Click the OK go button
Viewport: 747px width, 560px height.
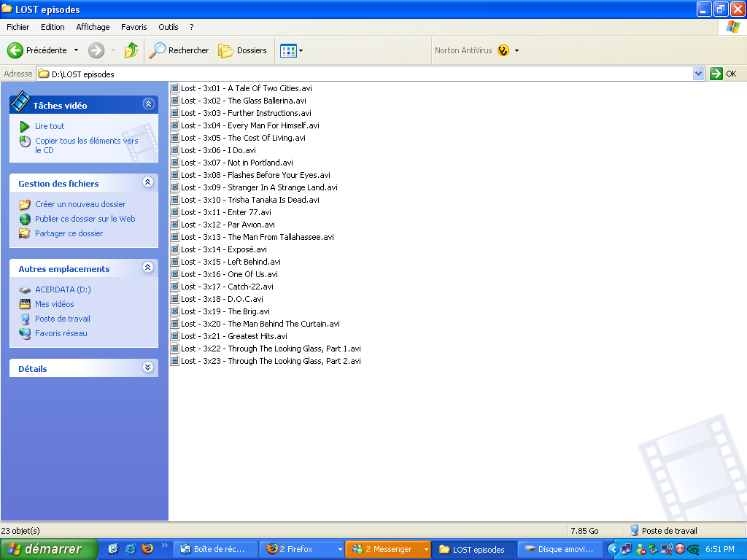pyautogui.click(x=724, y=74)
